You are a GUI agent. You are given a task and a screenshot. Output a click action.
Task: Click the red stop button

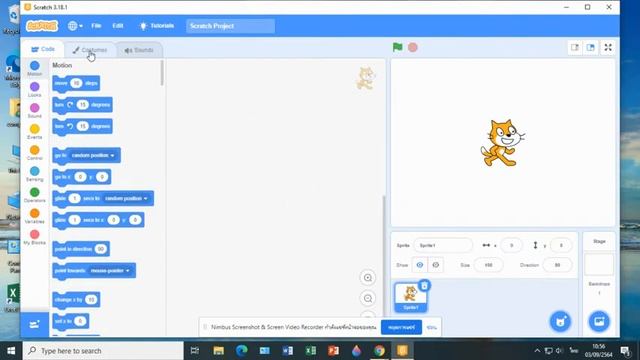pyautogui.click(x=413, y=47)
